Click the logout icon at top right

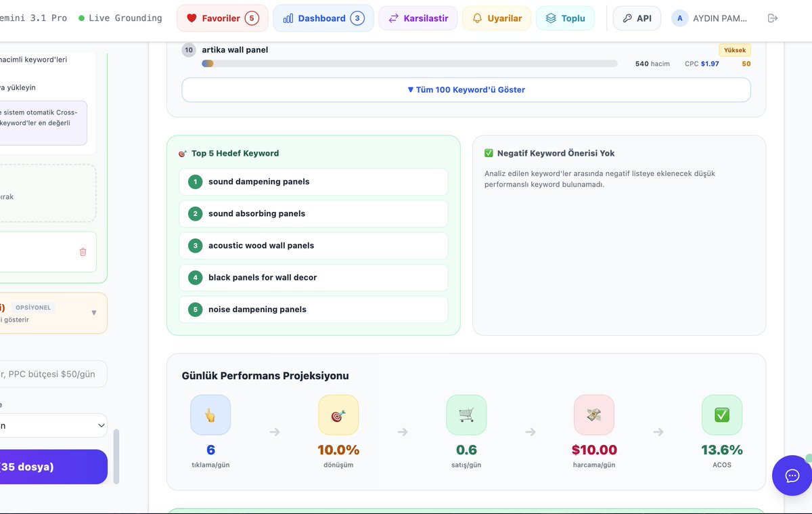click(773, 18)
